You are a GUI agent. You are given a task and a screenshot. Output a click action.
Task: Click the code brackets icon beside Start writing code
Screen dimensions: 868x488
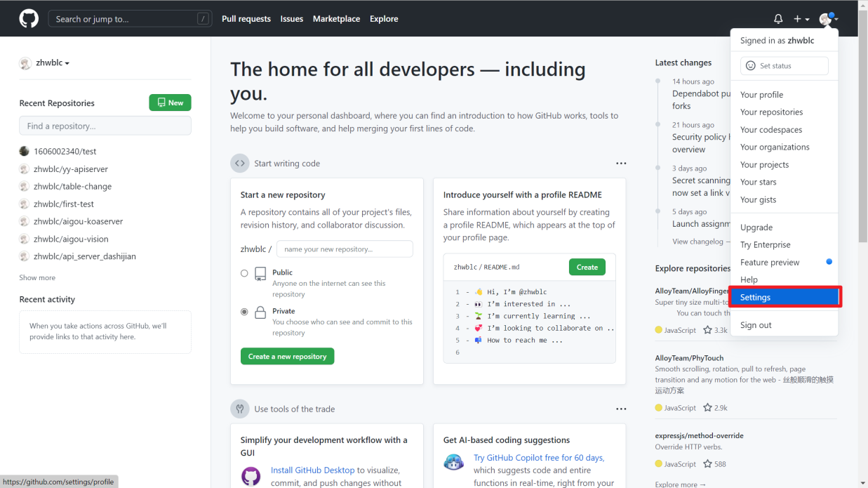240,164
